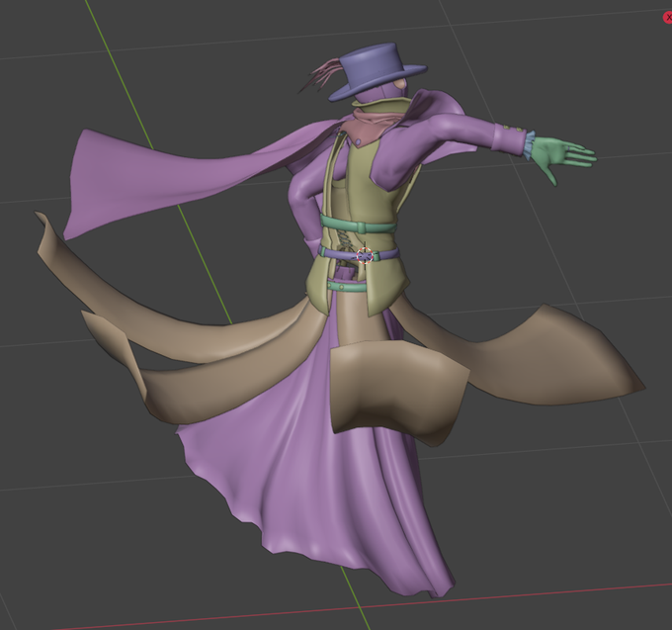
Task: Click the red X axis gizmo ball
Action: click(x=668, y=18)
